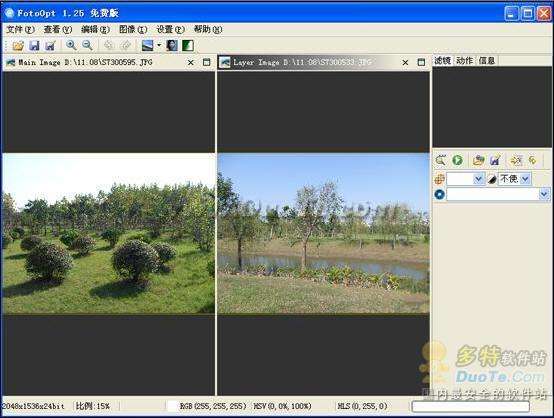The width and height of the screenshot is (554, 418).
Task: Open a file with the folder icon
Action: [18, 45]
